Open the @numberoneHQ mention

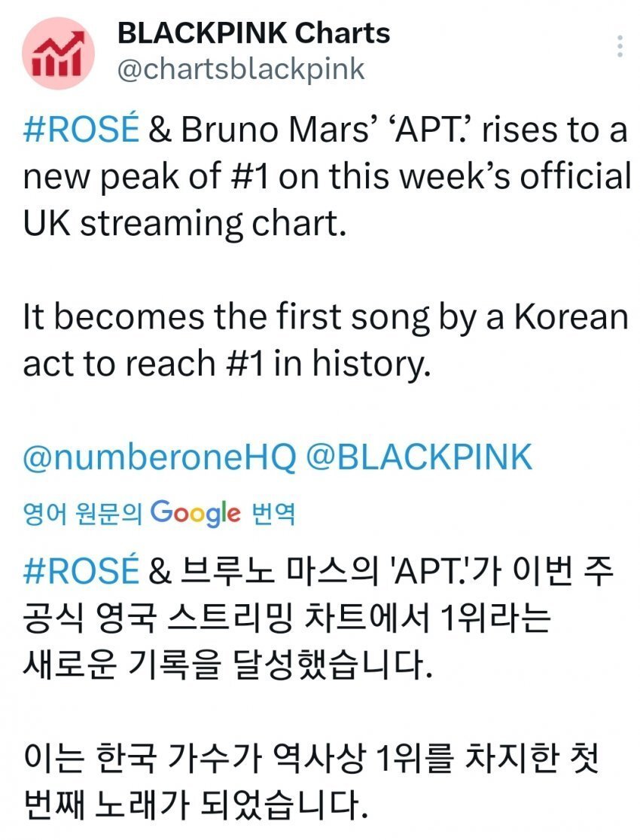click(160, 457)
